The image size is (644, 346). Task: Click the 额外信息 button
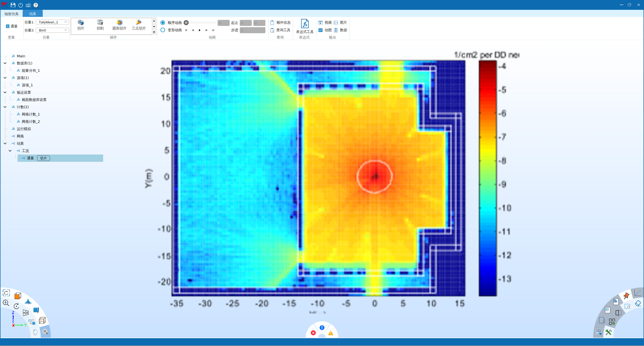click(281, 23)
